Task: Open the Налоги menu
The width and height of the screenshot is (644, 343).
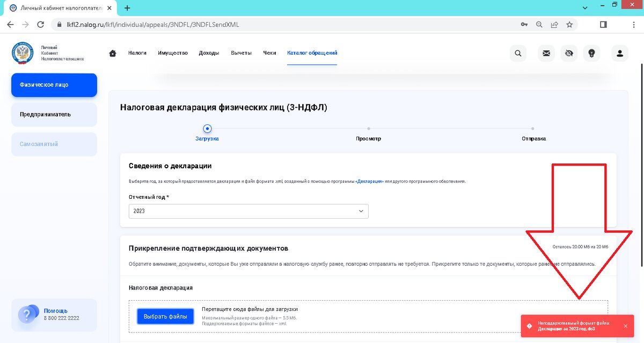Action: tap(137, 53)
